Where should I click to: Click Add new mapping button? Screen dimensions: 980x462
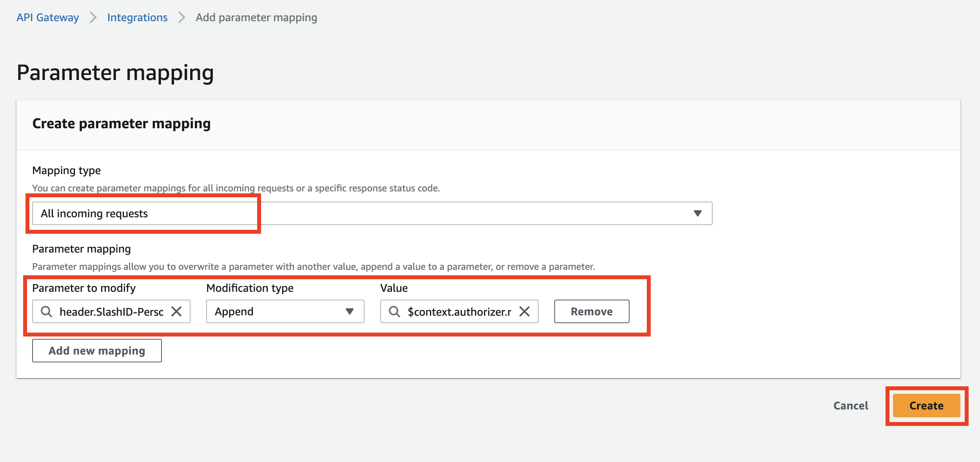pyautogui.click(x=97, y=351)
